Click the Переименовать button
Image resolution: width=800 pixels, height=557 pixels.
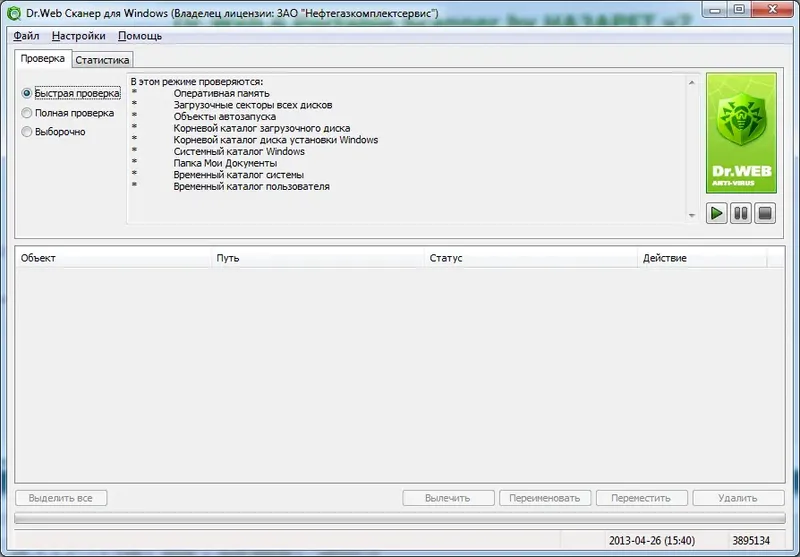(x=545, y=498)
